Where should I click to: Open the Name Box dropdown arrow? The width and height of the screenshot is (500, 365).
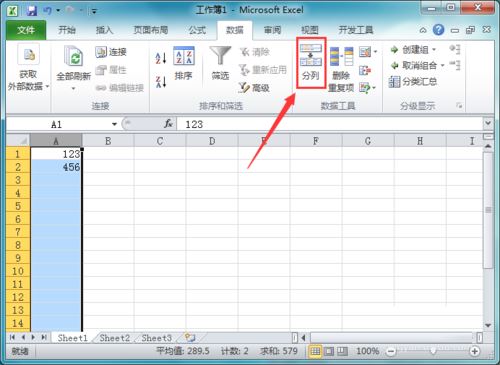pos(114,125)
